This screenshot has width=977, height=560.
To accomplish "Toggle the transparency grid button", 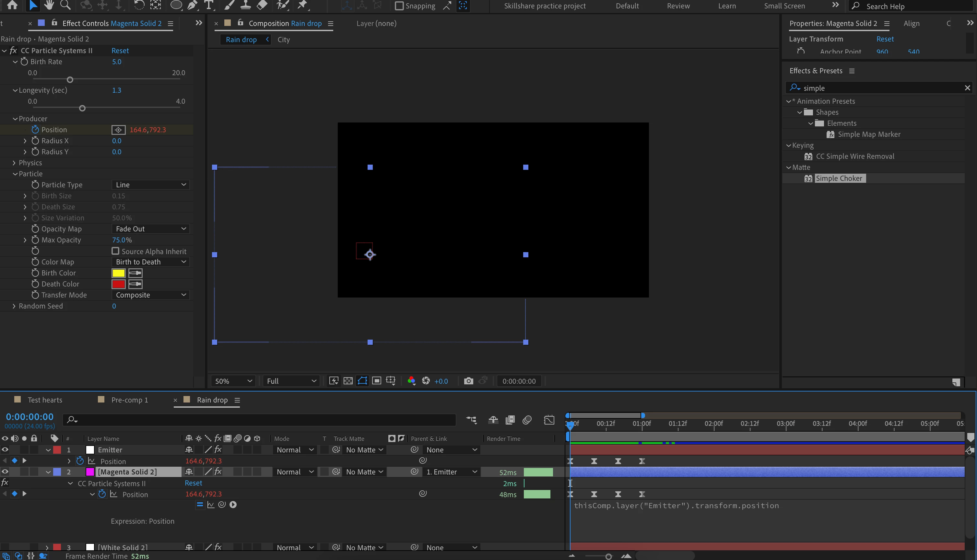I will 348,381.
